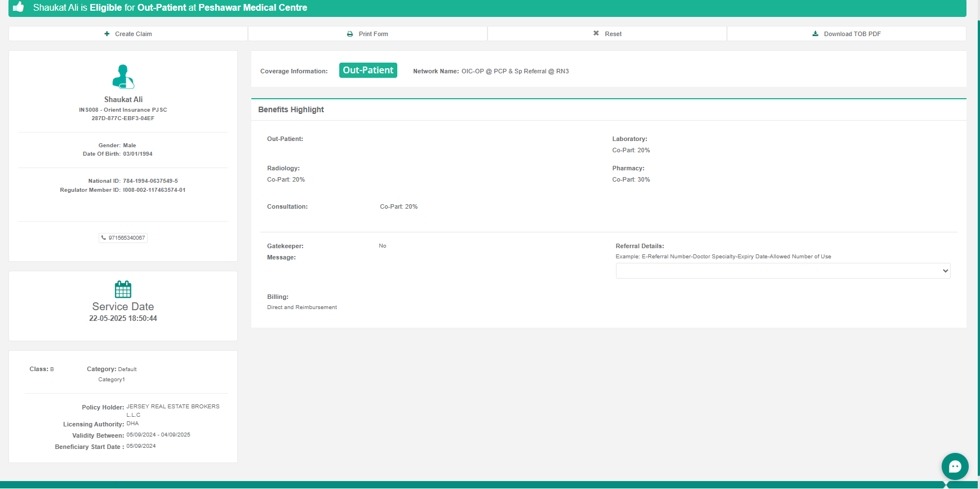Click the printer icon for Print Form
This screenshot has width=980, height=489.
click(350, 34)
